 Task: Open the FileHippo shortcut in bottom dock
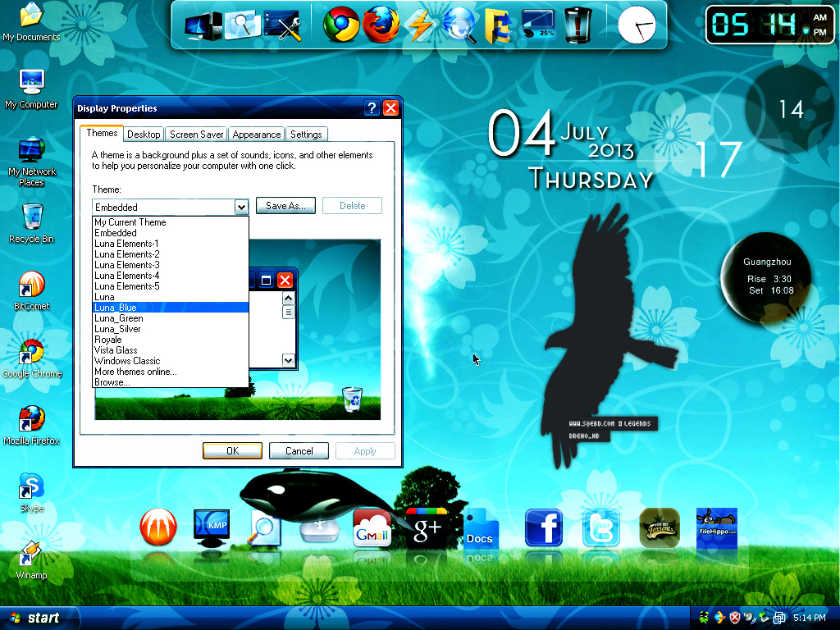tap(716, 527)
